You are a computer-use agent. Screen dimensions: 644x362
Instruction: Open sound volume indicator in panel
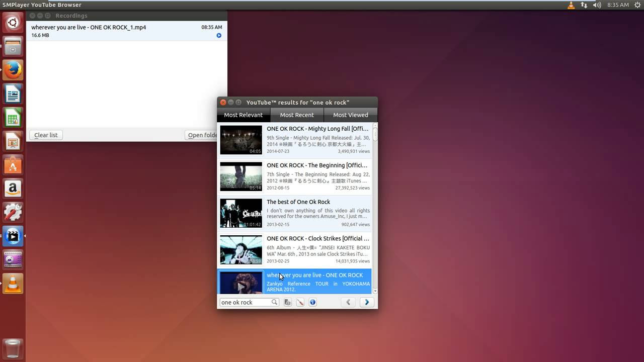click(x=597, y=5)
